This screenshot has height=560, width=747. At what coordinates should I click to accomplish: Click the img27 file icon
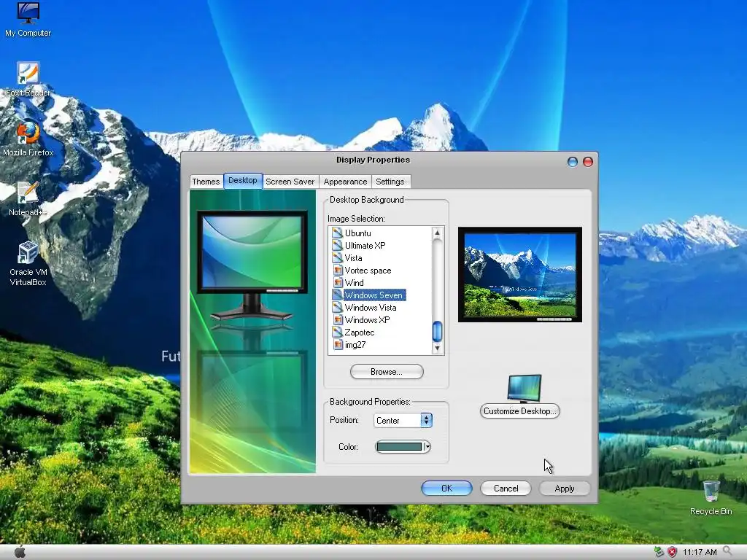pos(337,344)
